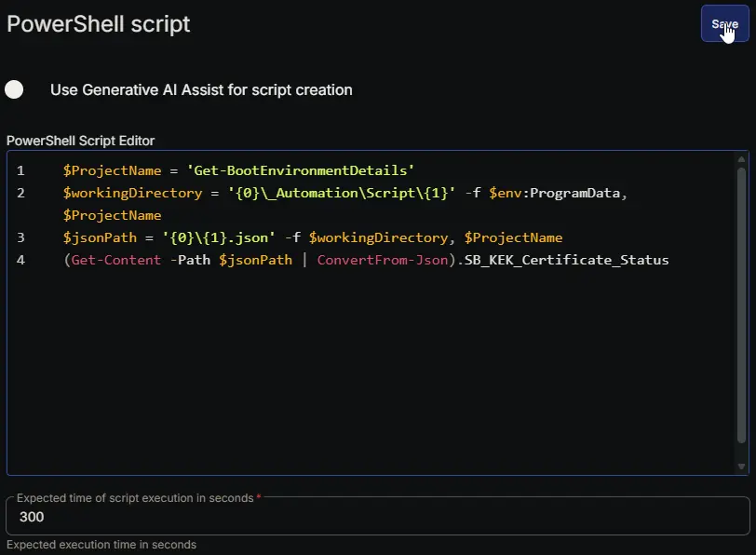Click ConvertFrom-Json cmdlet on line 4

click(x=383, y=260)
